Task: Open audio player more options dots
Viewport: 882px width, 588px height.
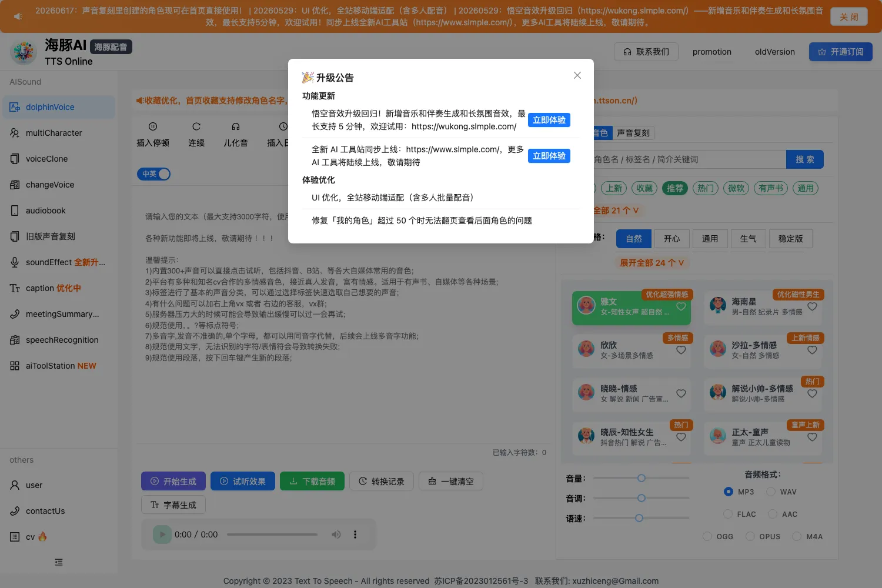Action: coord(355,534)
